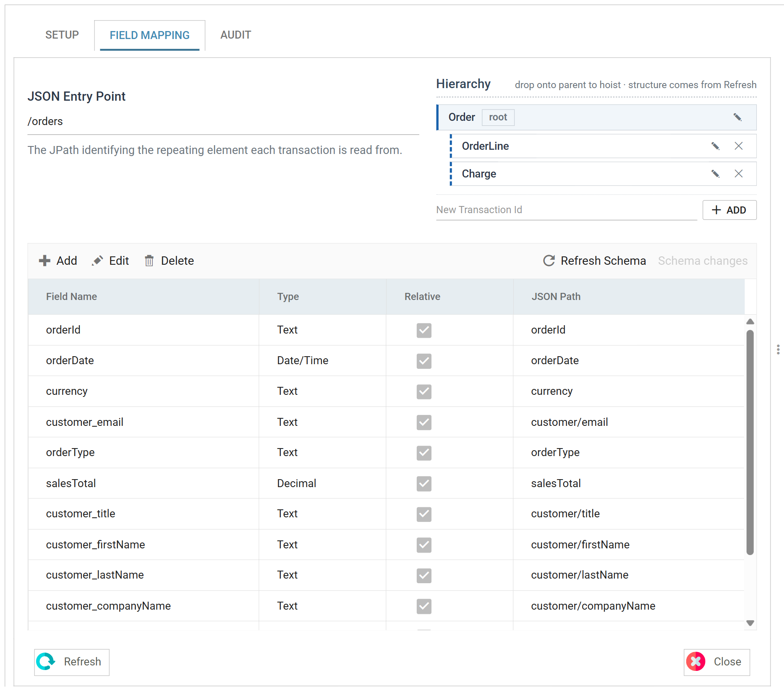Screen dimensions: 784x699
Task: Select the FIELD MAPPING tab
Action: [149, 35]
